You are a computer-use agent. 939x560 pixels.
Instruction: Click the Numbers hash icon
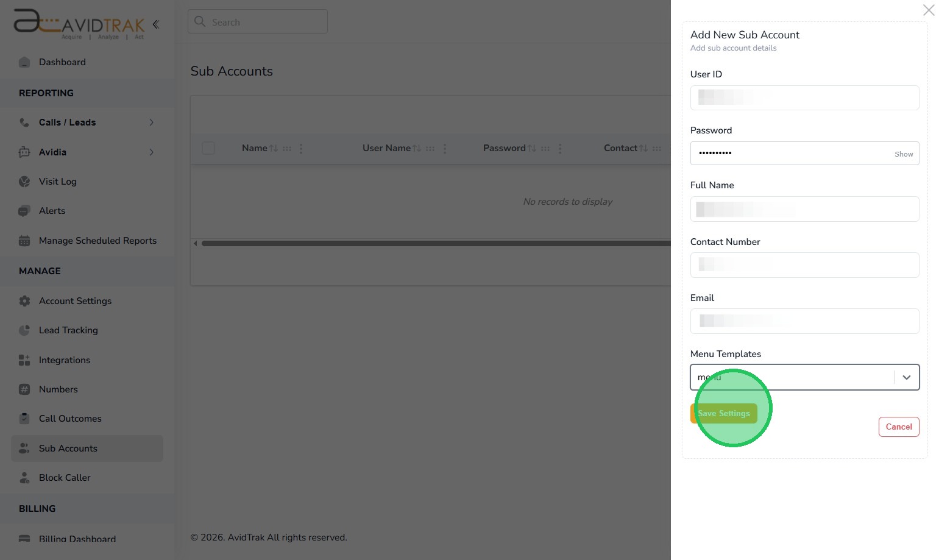click(24, 389)
